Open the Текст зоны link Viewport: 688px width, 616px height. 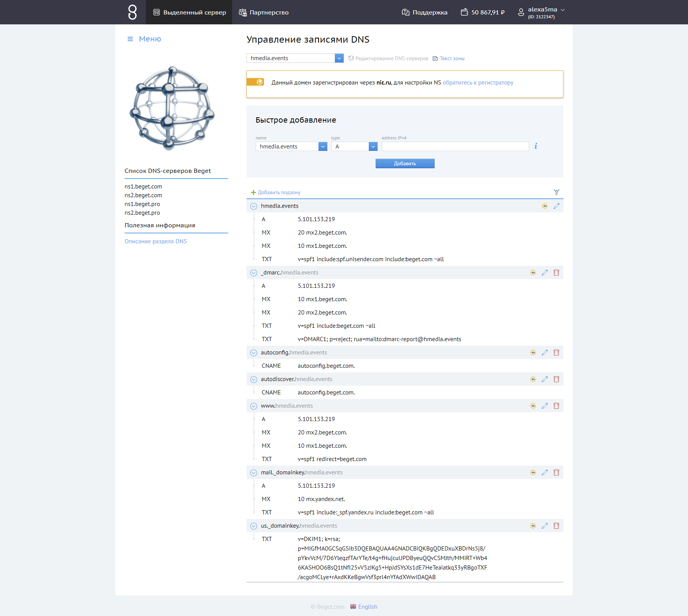(x=452, y=59)
